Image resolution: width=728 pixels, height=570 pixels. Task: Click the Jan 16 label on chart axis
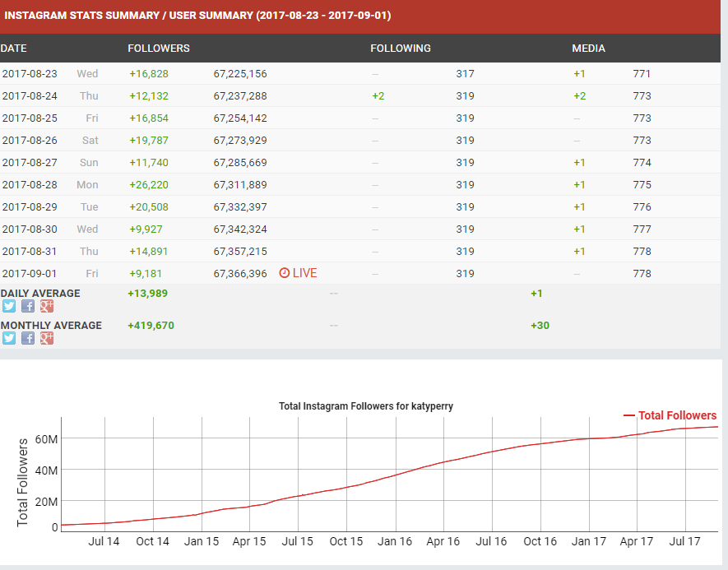click(395, 541)
